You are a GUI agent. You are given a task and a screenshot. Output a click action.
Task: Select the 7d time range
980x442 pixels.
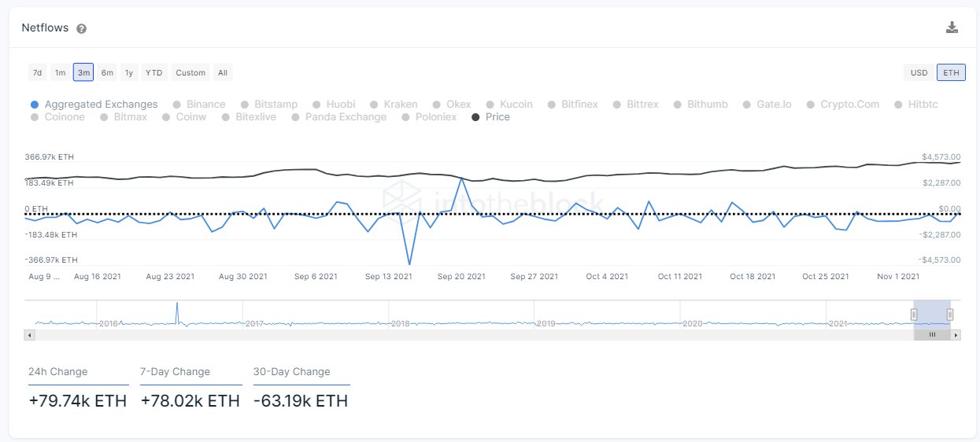coord(37,73)
